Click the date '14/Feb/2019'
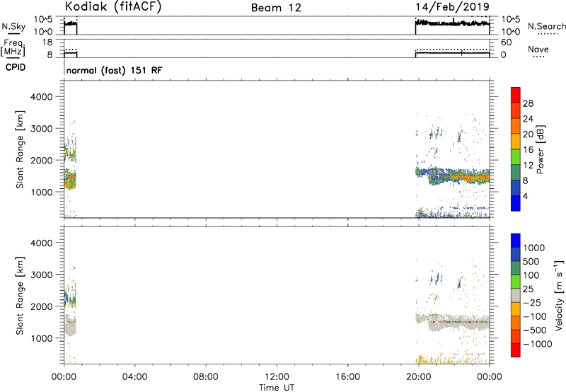Viewport: 566px width, 392px height. pos(452,6)
